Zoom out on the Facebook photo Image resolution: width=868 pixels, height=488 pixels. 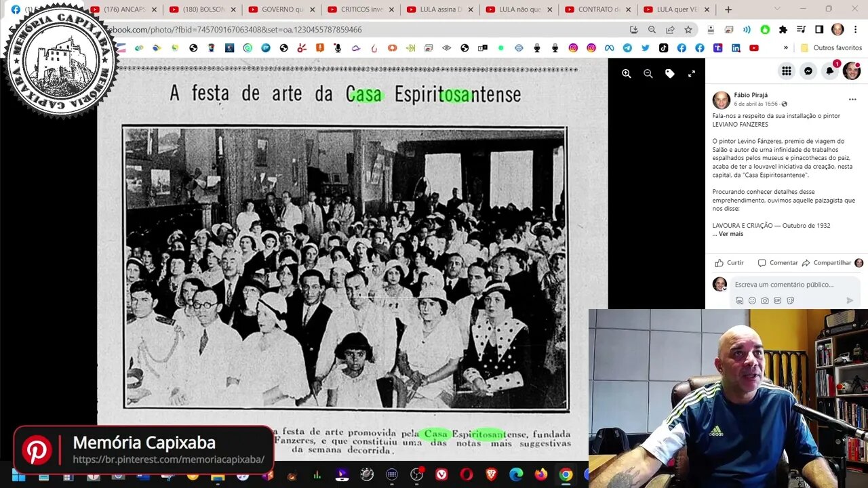(x=648, y=74)
